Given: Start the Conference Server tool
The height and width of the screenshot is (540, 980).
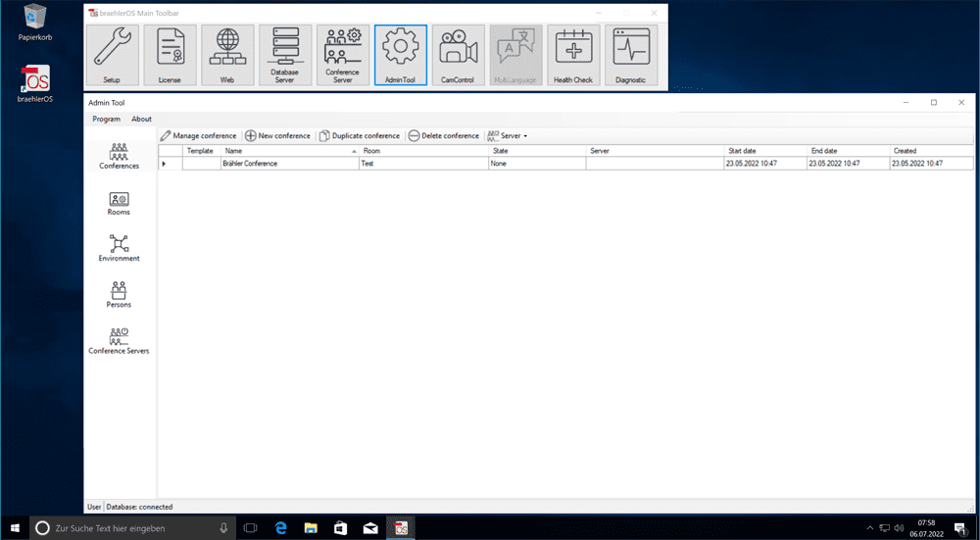Looking at the screenshot, I should point(343,55).
